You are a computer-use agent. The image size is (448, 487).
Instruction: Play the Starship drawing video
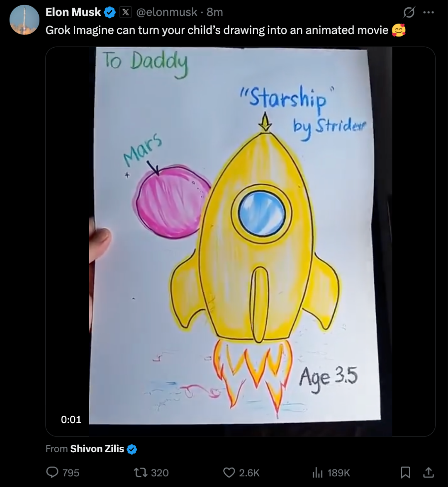[240, 241]
